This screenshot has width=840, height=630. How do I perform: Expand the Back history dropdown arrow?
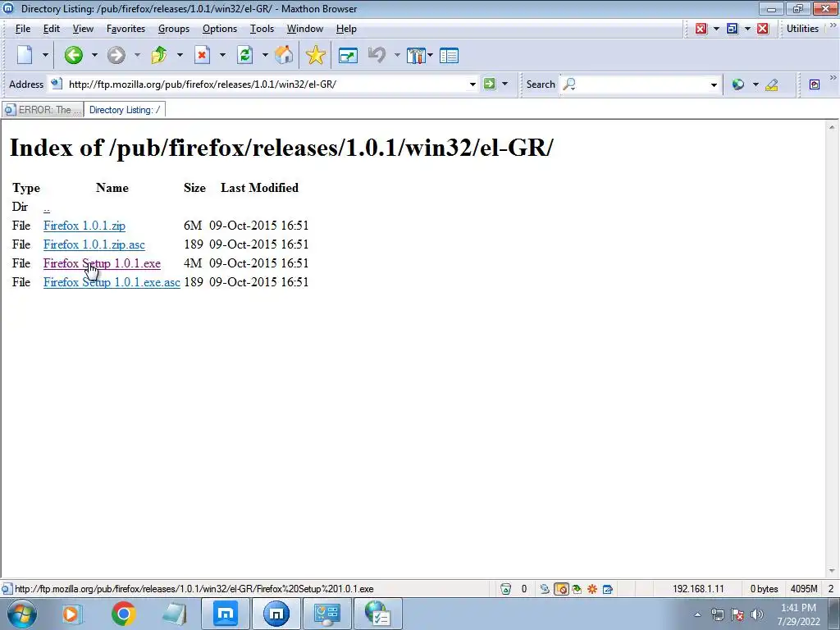click(x=94, y=55)
